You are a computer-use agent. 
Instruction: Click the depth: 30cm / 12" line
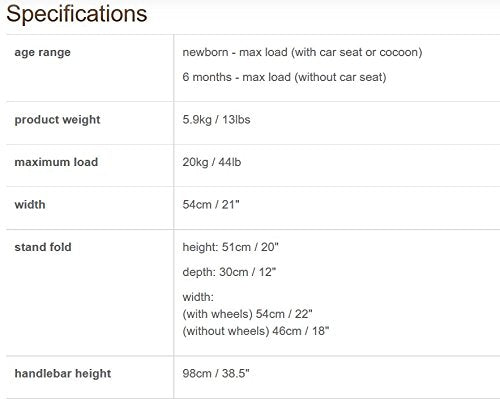point(229,272)
